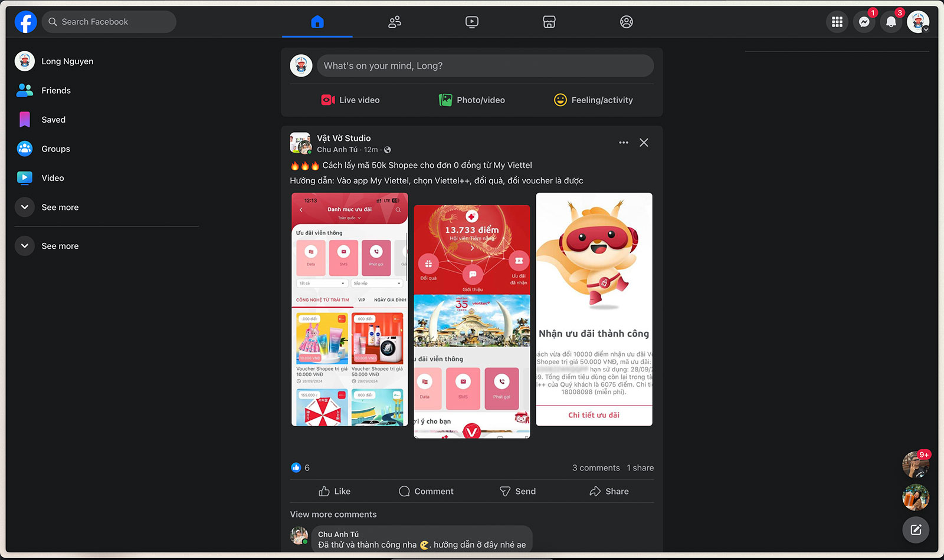Click profile avatar beside post composer
The width and height of the screenshot is (944, 560).
(x=301, y=65)
